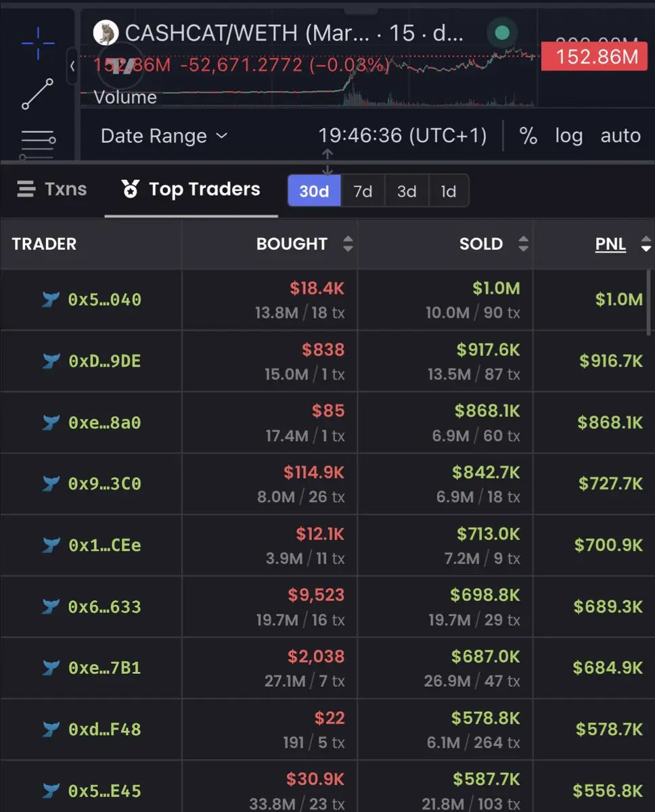Select the trend line drawing tool
The width and height of the screenshot is (655, 812).
click(38, 94)
